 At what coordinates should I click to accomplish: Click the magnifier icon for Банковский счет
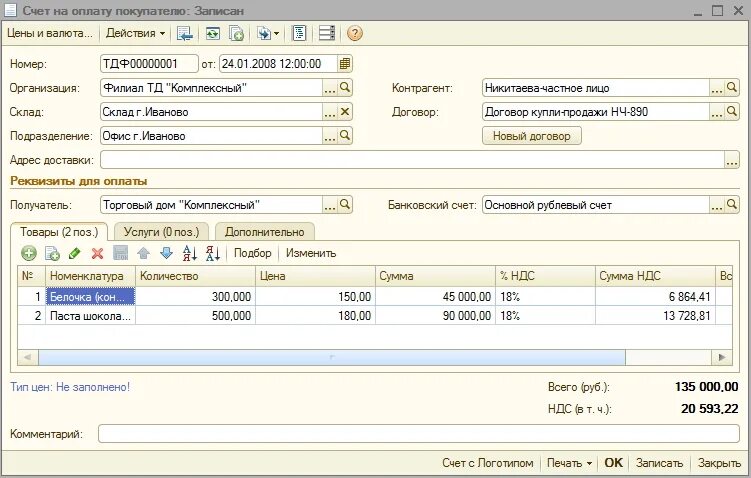click(x=732, y=205)
